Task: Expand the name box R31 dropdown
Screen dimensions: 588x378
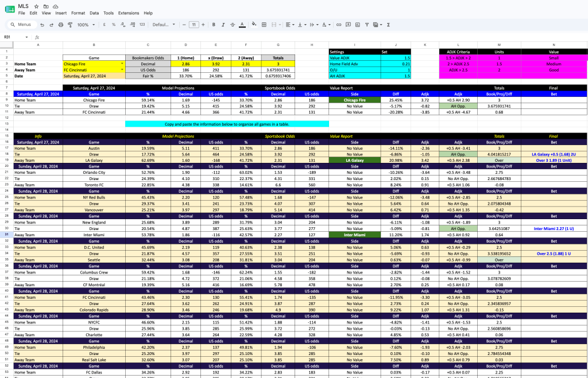Action: 26,37
